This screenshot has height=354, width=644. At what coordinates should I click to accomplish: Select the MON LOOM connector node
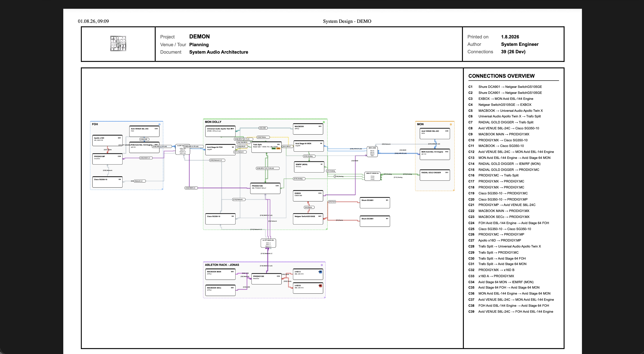coord(372,152)
